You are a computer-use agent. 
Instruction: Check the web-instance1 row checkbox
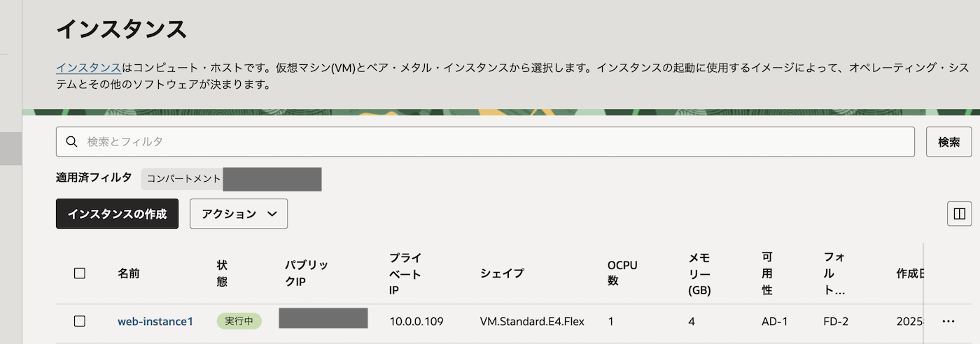coord(80,322)
